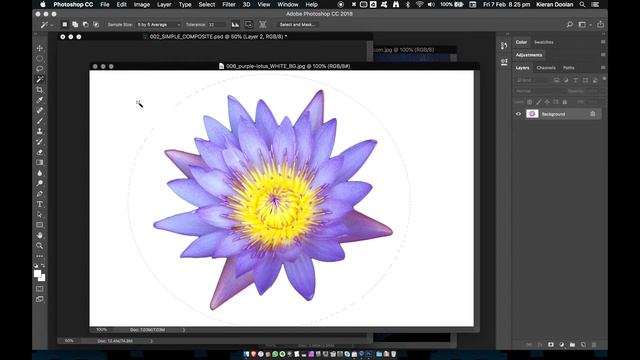Toggle Contiguous option in options bar
The image size is (640, 360).
click(x=249, y=24)
